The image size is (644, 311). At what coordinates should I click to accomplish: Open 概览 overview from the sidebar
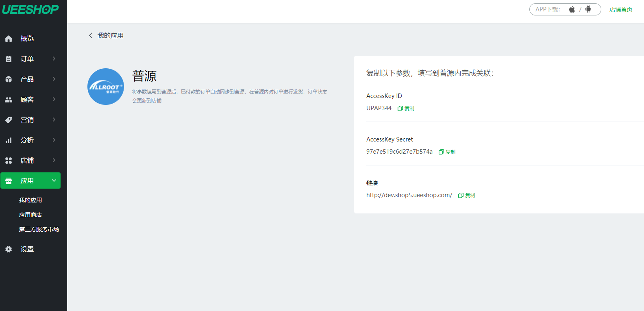click(x=27, y=38)
